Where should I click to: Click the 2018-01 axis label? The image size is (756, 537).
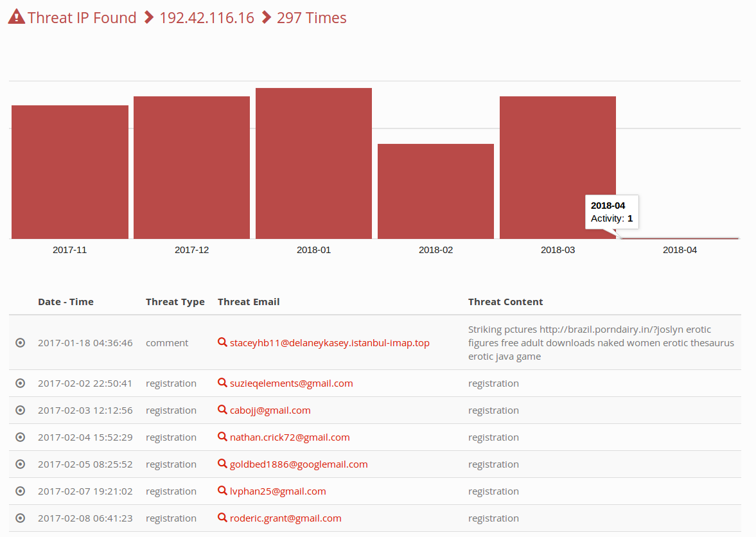point(314,250)
